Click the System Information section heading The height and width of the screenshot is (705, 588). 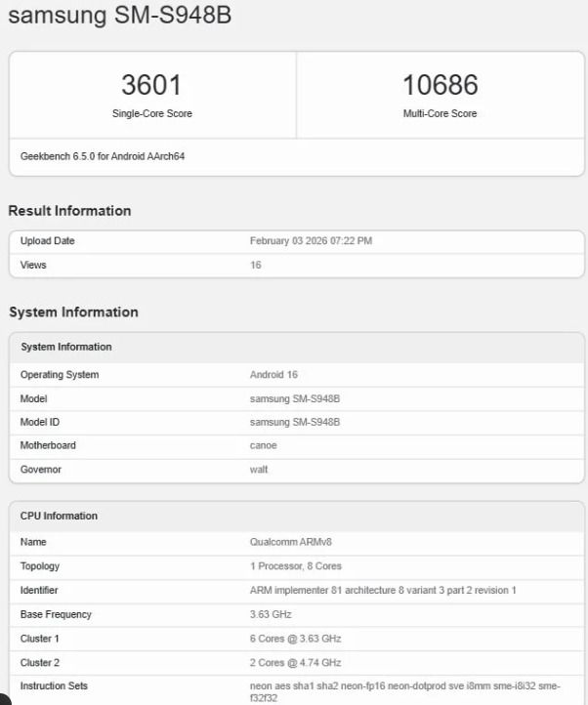point(73,312)
